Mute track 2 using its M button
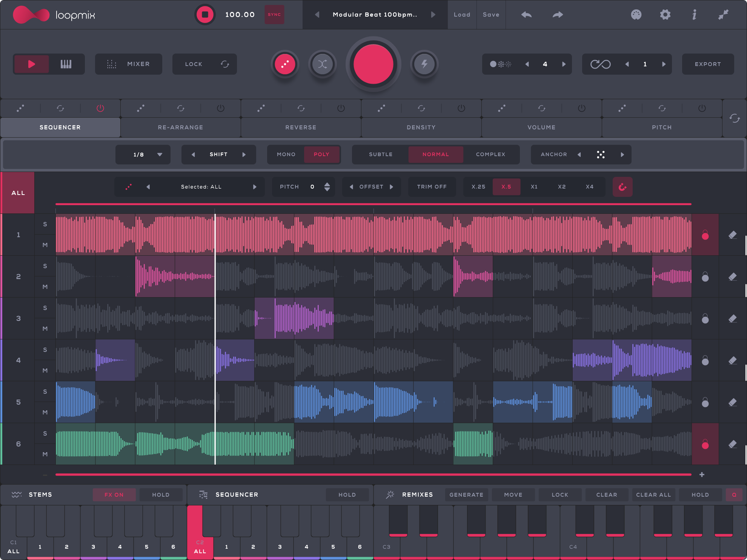Viewport: 747px width, 560px height. 45,287
